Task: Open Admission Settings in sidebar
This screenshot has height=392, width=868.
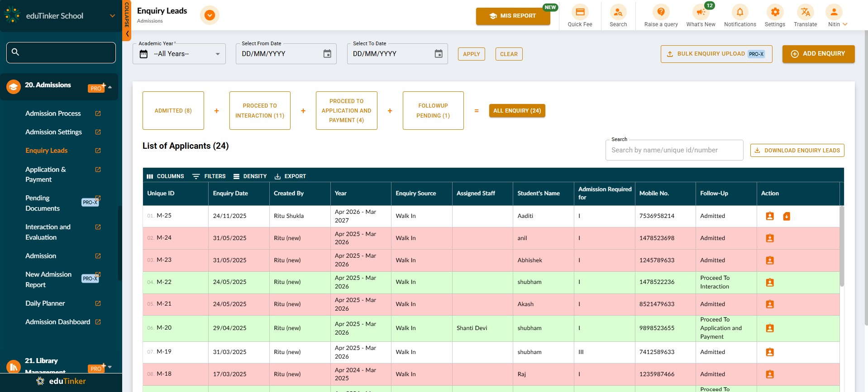Action: (x=53, y=132)
